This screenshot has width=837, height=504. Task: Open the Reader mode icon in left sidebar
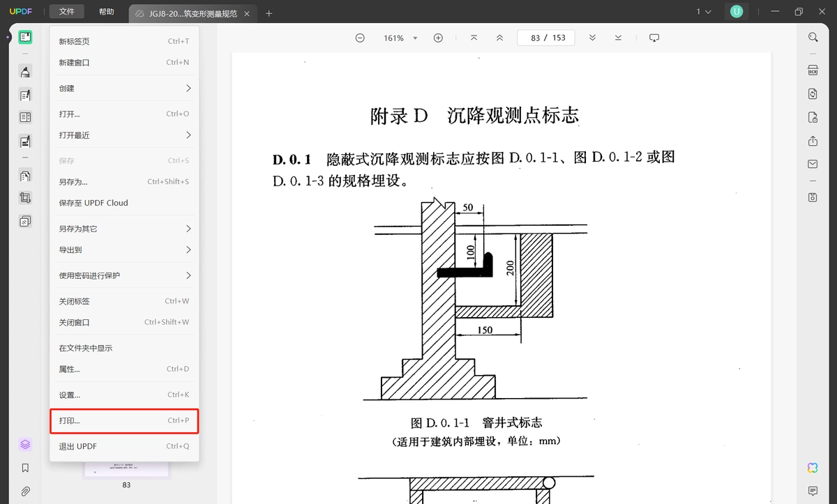coord(25,38)
